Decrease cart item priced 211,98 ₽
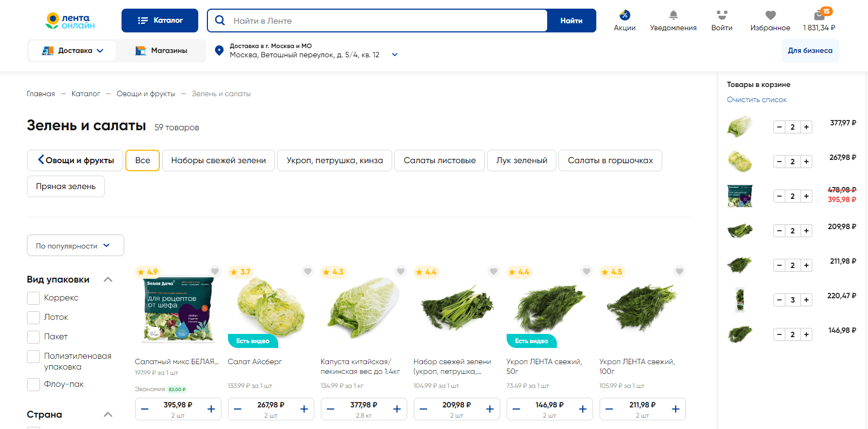This screenshot has height=429, width=868. [x=779, y=265]
